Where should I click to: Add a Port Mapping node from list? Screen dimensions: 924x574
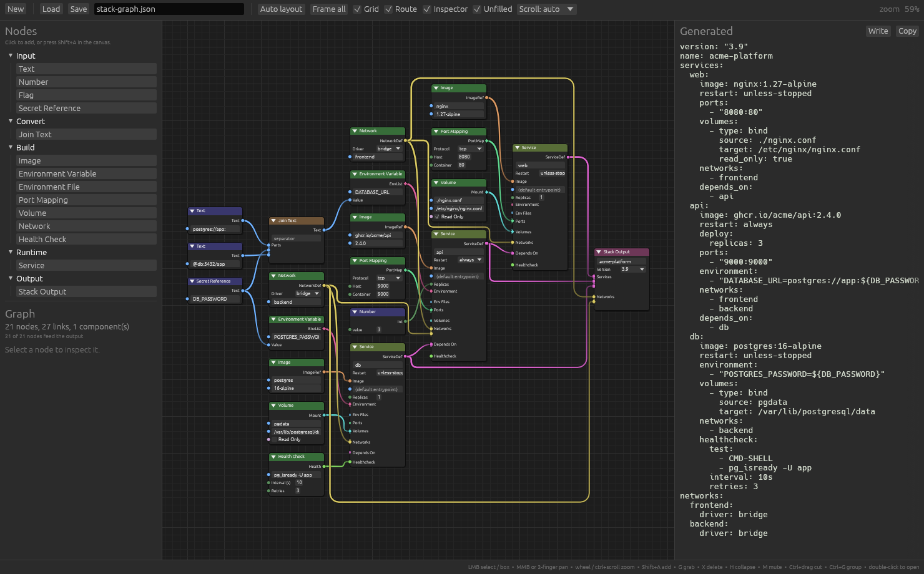click(86, 200)
